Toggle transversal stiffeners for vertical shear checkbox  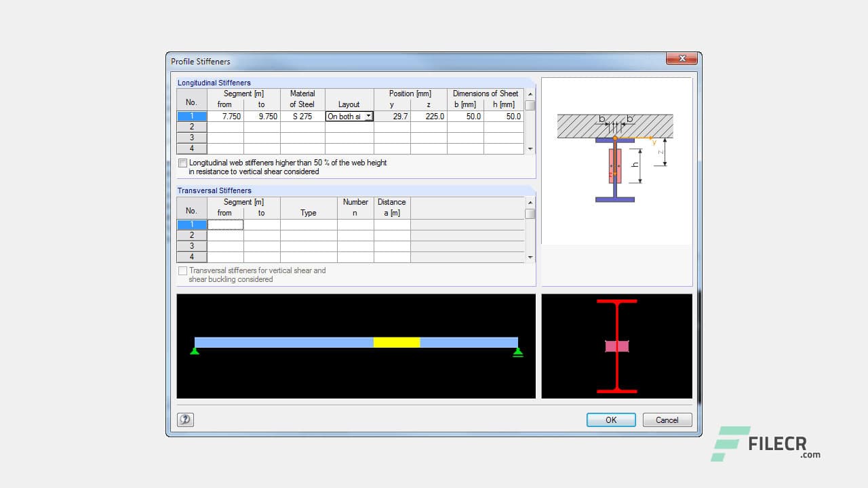182,270
